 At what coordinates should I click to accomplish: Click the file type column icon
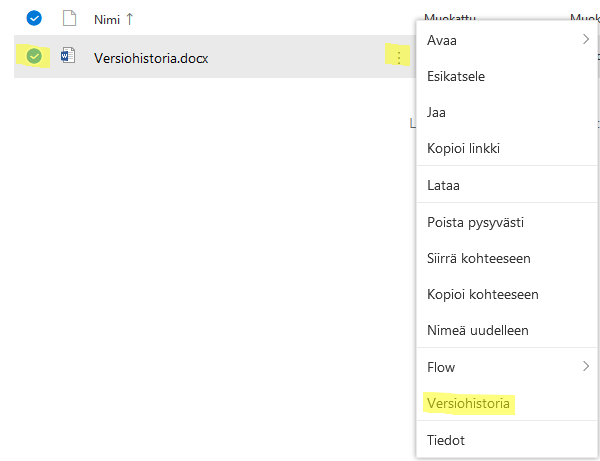click(69, 18)
